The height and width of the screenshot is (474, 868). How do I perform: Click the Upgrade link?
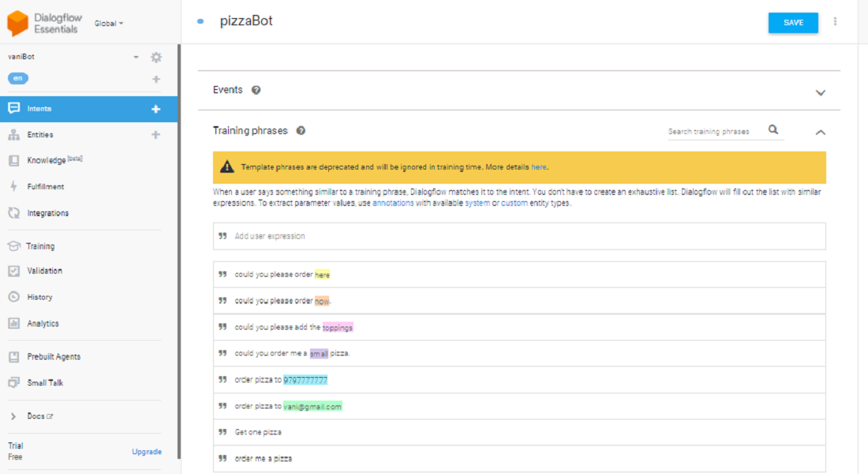point(147,452)
